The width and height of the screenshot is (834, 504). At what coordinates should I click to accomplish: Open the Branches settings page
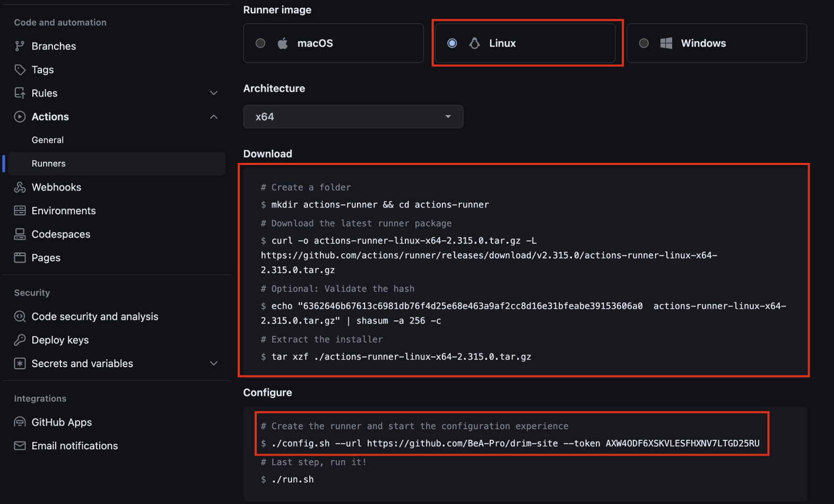[54, 46]
